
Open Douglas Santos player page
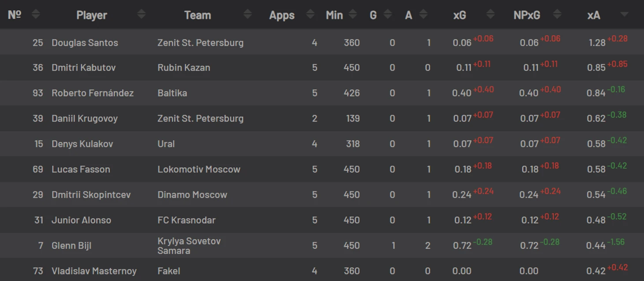(85, 43)
